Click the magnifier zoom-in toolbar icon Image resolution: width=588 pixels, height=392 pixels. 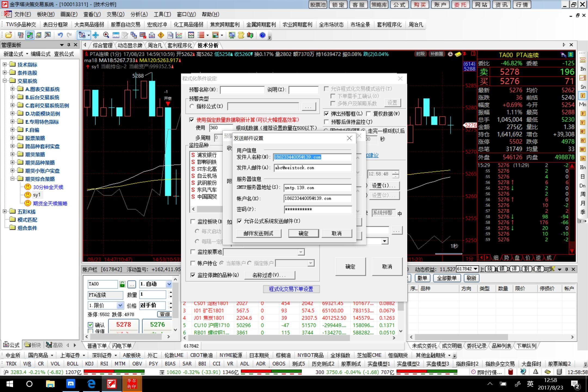click(x=106, y=35)
